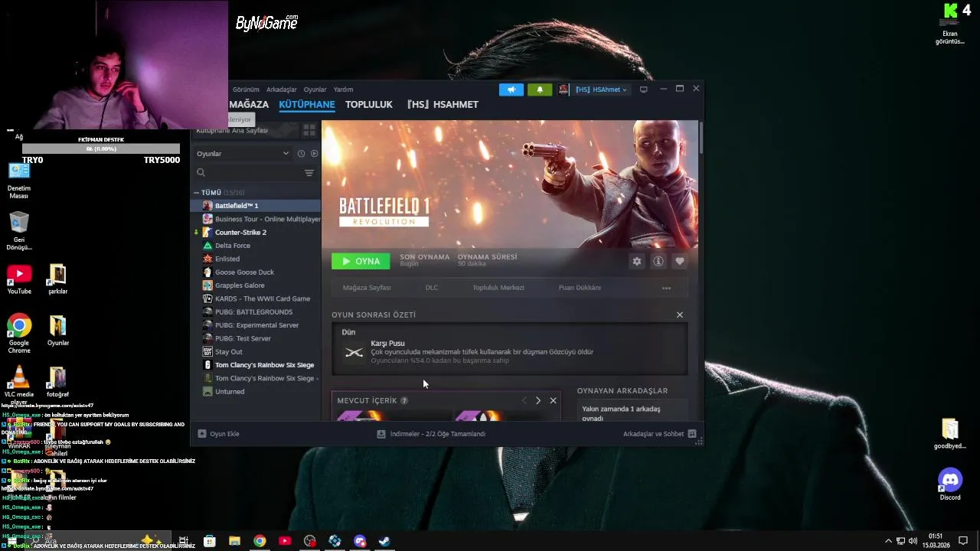The image size is (980, 551).
Task: Open game settings gear icon
Action: [x=636, y=261]
